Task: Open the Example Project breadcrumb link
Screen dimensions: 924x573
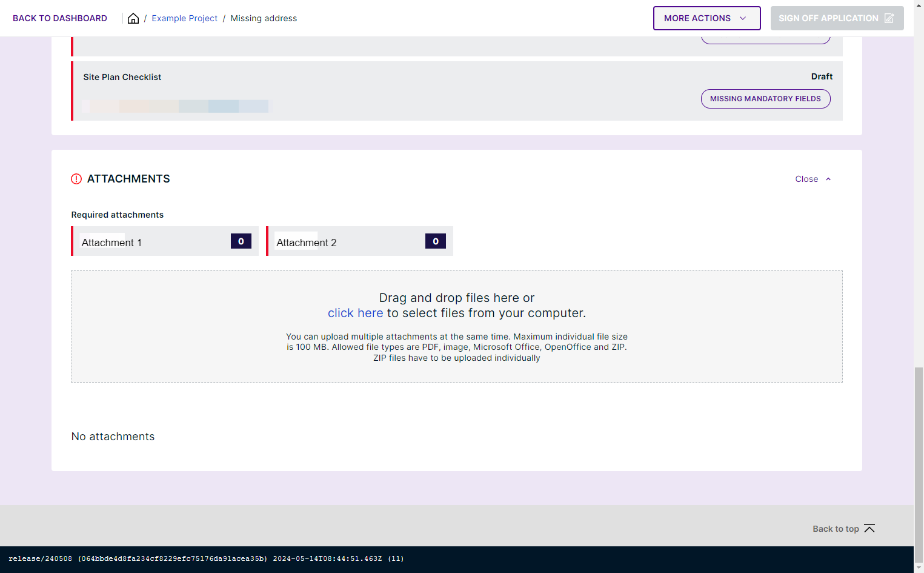Action: (184, 18)
